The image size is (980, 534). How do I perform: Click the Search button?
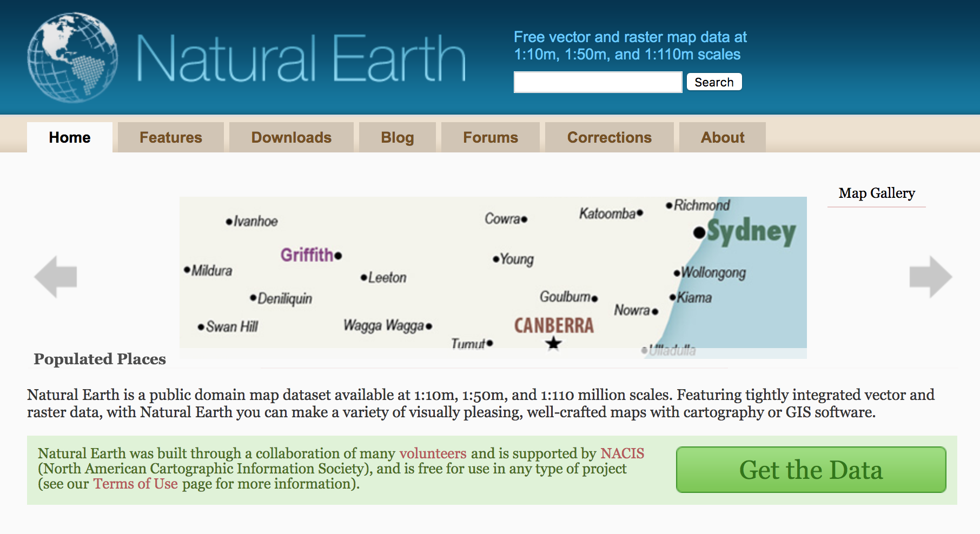coord(714,82)
